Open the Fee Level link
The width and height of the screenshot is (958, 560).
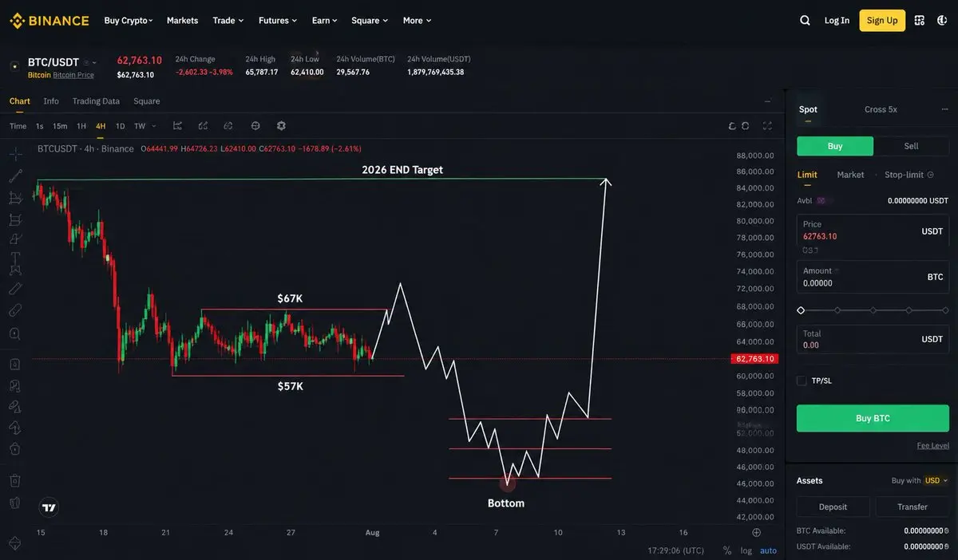coord(933,446)
